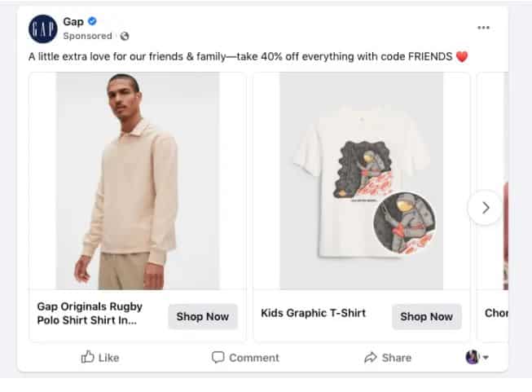Advance carousel with the next arrow
Screen dimensions: 532x392
coord(485,208)
